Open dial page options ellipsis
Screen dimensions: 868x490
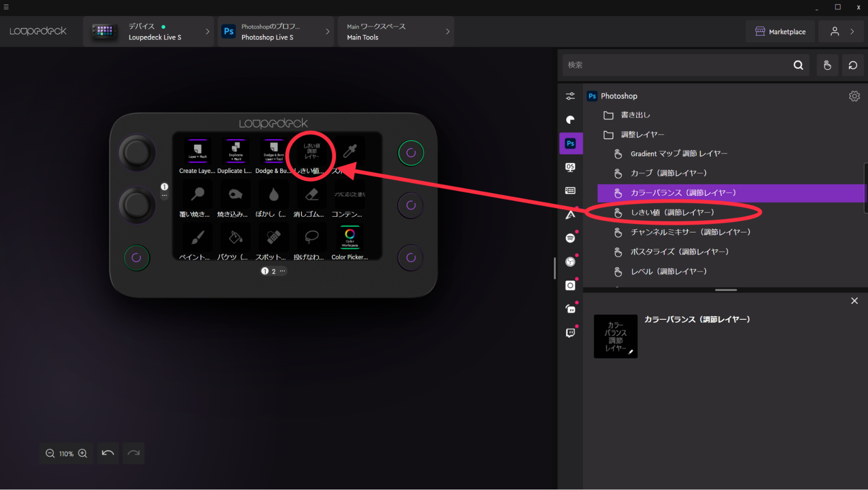(165, 195)
